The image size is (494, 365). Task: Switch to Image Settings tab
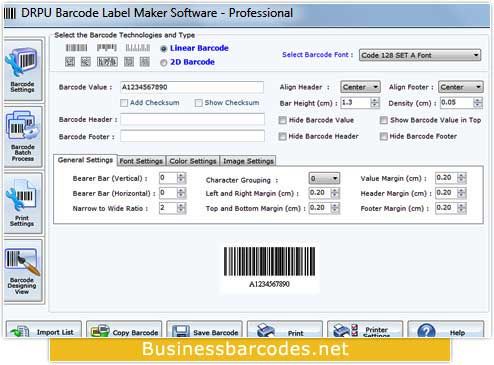coord(248,161)
